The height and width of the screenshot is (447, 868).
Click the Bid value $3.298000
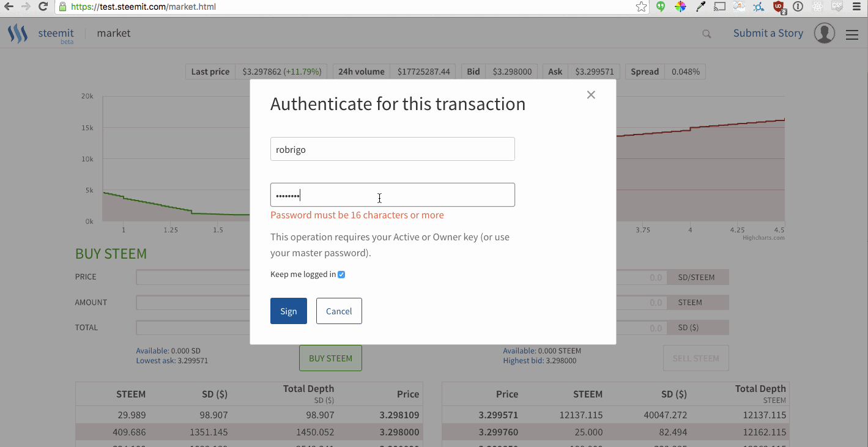pos(512,72)
